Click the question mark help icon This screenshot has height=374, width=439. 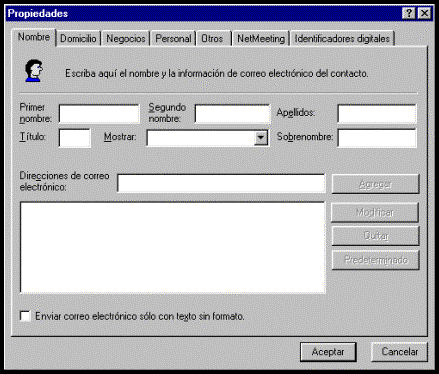pyautogui.click(x=409, y=13)
